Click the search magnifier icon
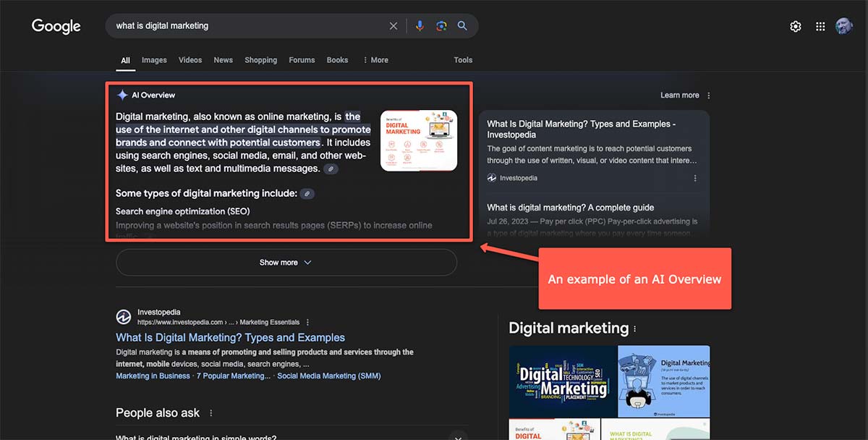 coord(462,25)
